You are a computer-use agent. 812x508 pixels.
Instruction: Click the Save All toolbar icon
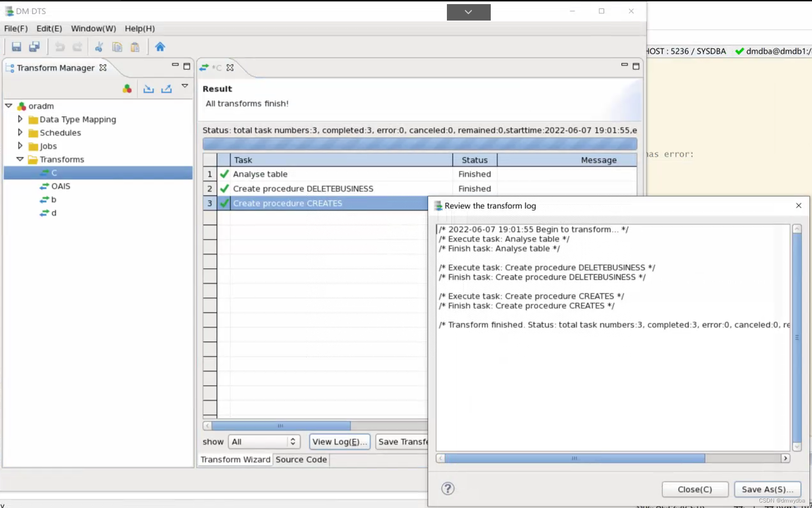pyautogui.click(x=34, y=47)
